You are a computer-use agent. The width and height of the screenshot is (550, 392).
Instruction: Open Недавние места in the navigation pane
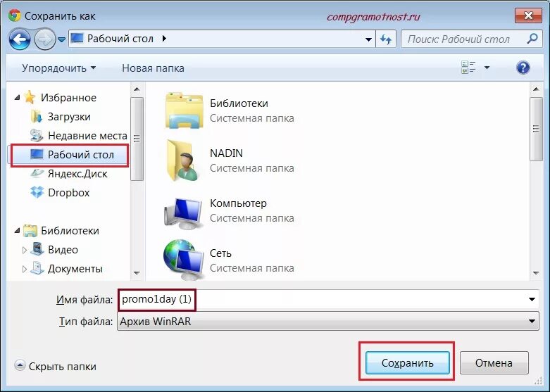tap(79, 135)
